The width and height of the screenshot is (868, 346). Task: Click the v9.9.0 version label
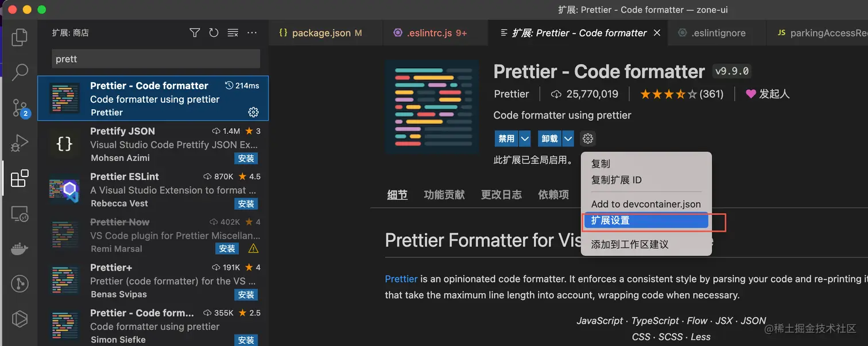click(x=732, y=71)
